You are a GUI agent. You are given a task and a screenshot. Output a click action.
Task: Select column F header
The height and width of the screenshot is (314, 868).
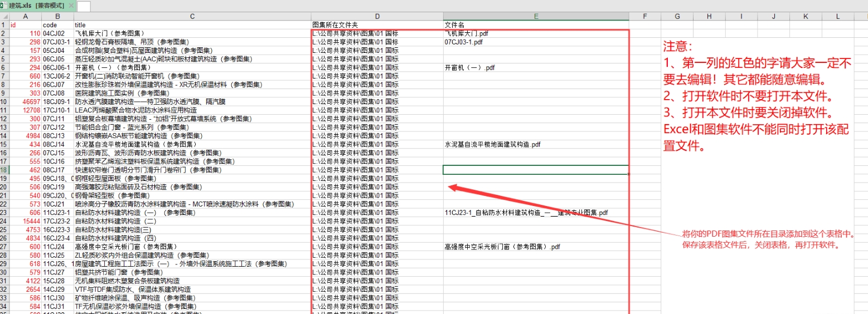click(x=644, y=17)
